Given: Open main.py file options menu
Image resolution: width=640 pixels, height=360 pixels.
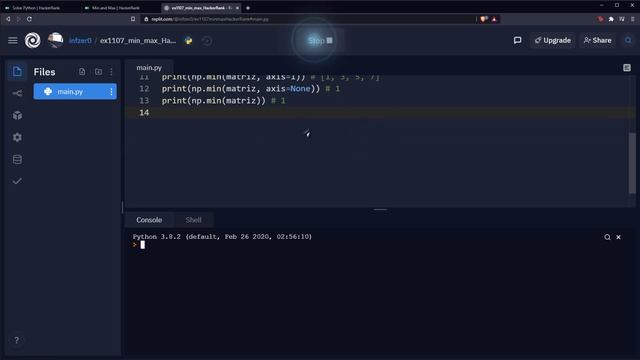Looking at the screenshot, I should [x=111, y=91].
